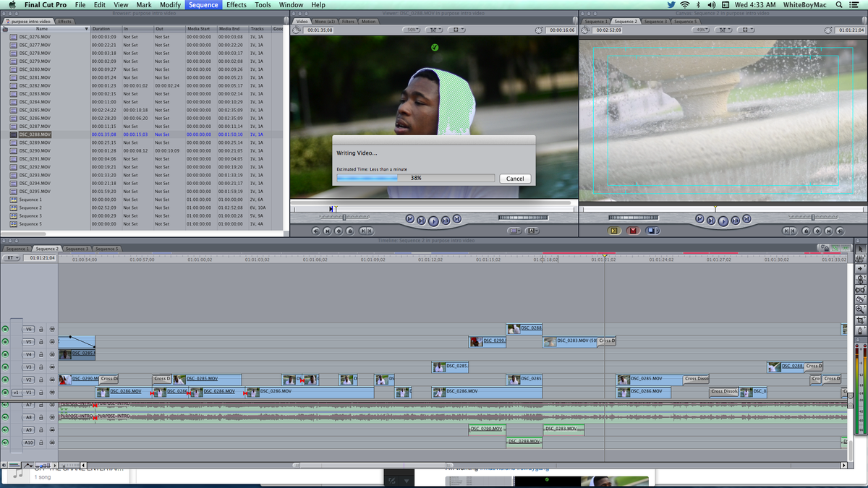This screenshot has width=868, height=488.
Task: Open Canvas playhead sync pop-up menu
Action: [724, 30]
